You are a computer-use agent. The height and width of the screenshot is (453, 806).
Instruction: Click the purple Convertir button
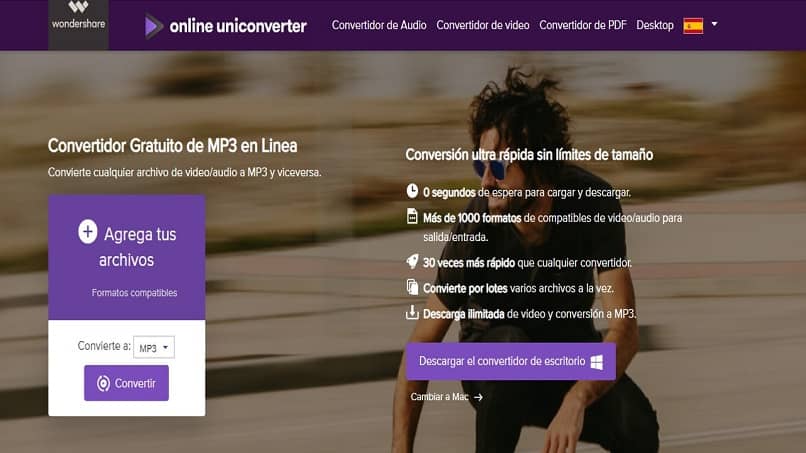click(126, 383)
